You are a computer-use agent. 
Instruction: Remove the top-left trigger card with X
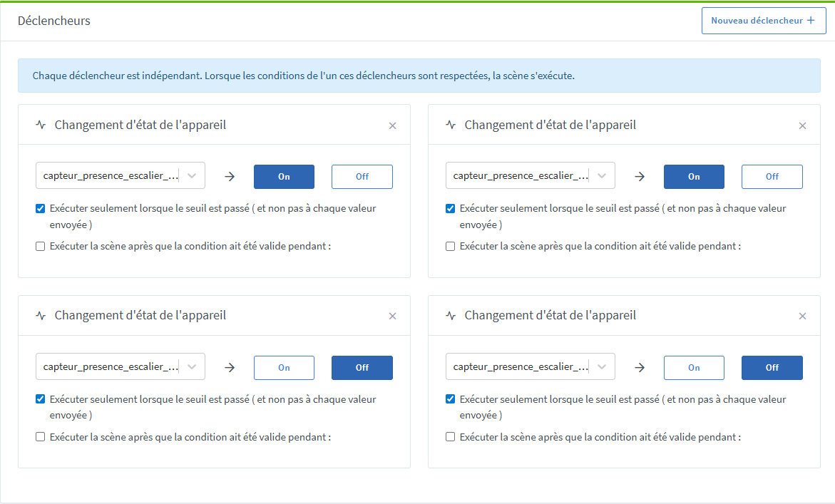point(392,125)
